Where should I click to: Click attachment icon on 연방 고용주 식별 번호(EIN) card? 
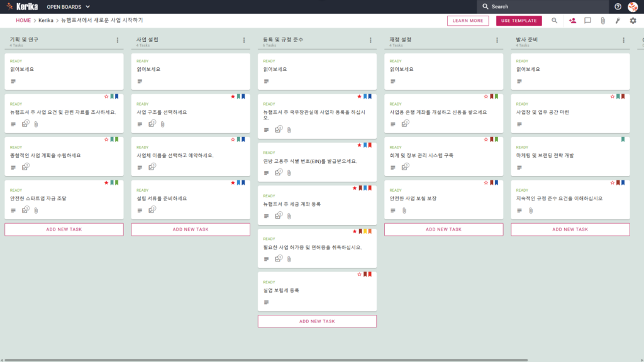pyautogui.click(x=289, y=173)
